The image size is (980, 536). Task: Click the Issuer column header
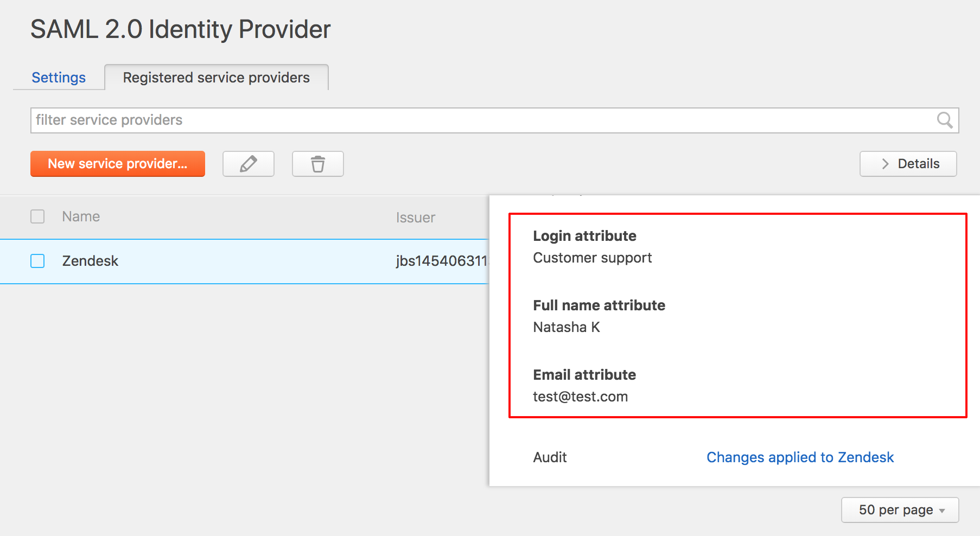(x=416, y=218)
